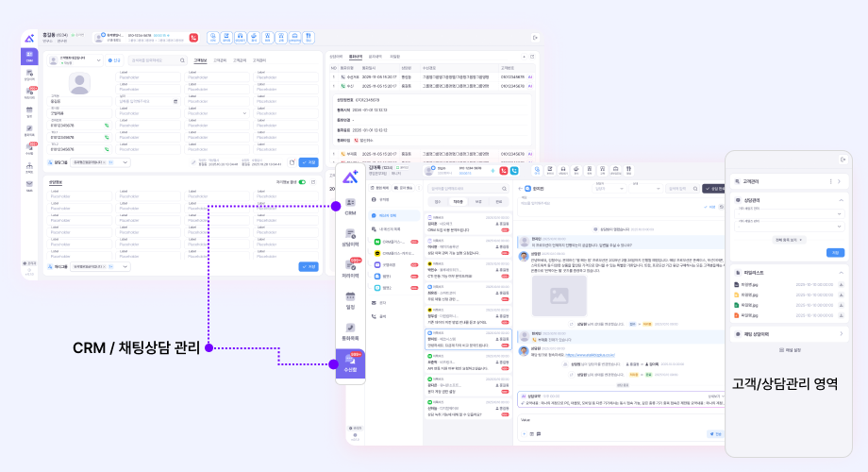Open calendar icon in the back window sidebar
868x472 pixels.
[x=29, y=112]
